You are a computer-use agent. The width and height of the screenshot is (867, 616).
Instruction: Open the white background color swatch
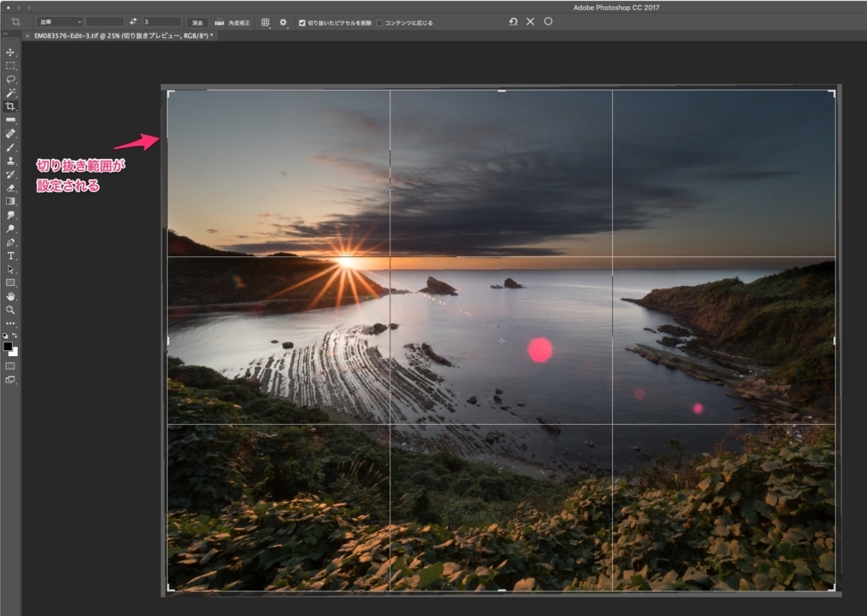15,353
